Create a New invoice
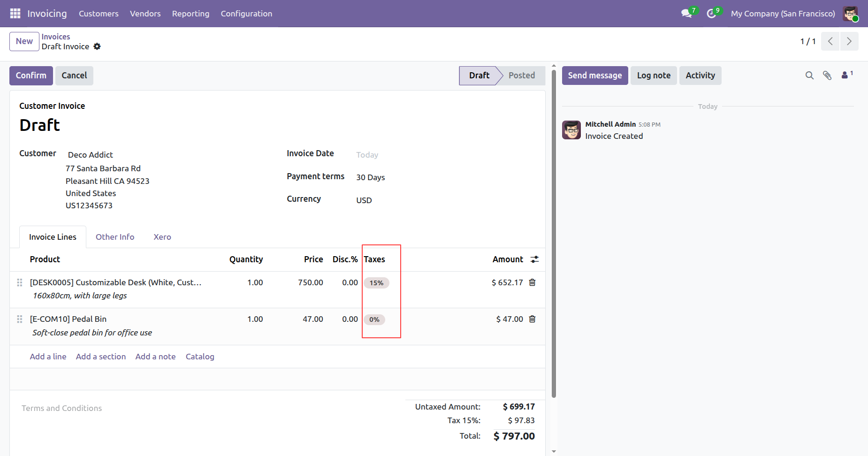This screenshot has width=868, height=456. pos(24,41)
